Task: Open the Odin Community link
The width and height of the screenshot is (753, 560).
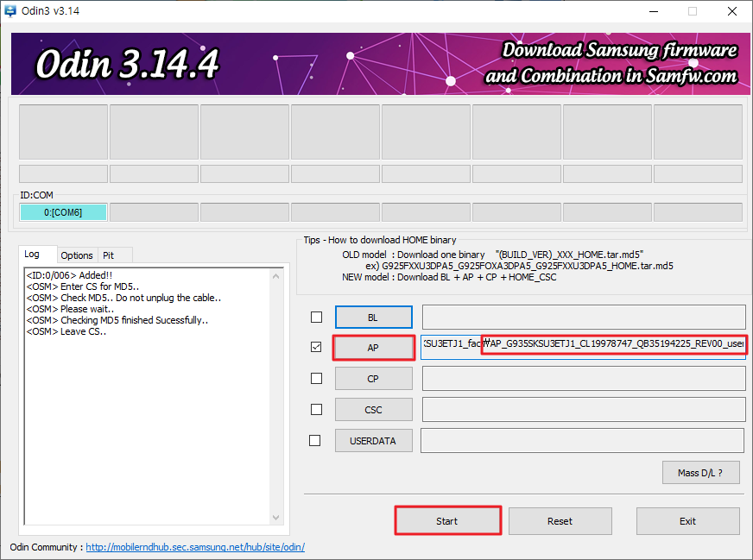Action: point(195,547)
